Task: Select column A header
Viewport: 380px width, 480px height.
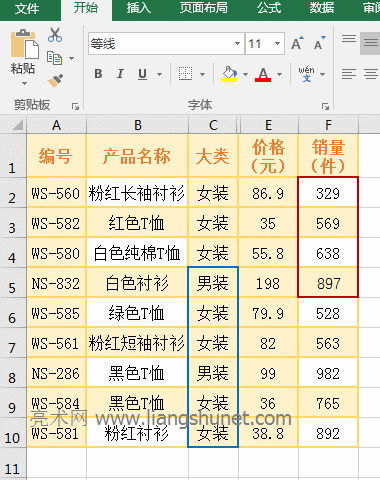Action: [x=56, y=125]
